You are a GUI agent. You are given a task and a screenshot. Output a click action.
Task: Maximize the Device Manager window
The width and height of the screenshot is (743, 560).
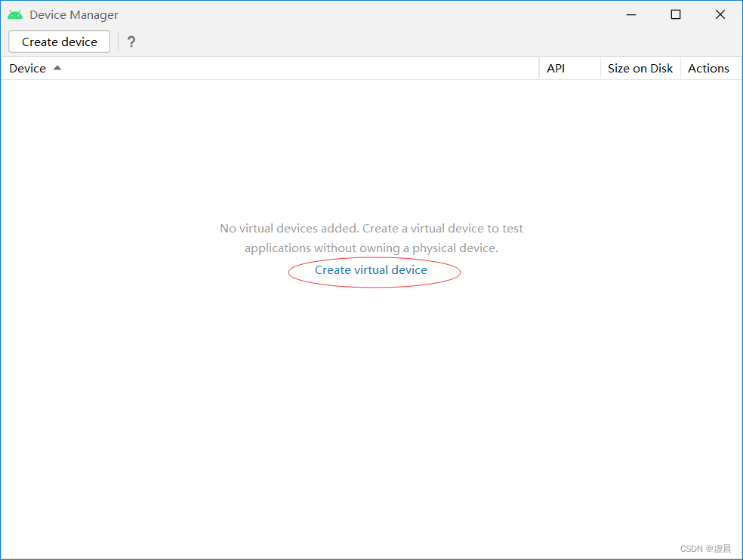[675, 14]
